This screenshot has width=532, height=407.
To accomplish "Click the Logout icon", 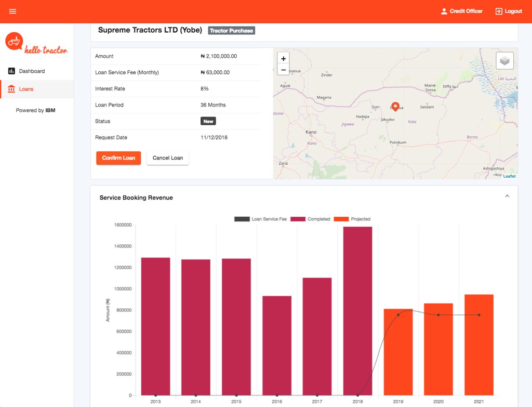I will click(498, 11).
